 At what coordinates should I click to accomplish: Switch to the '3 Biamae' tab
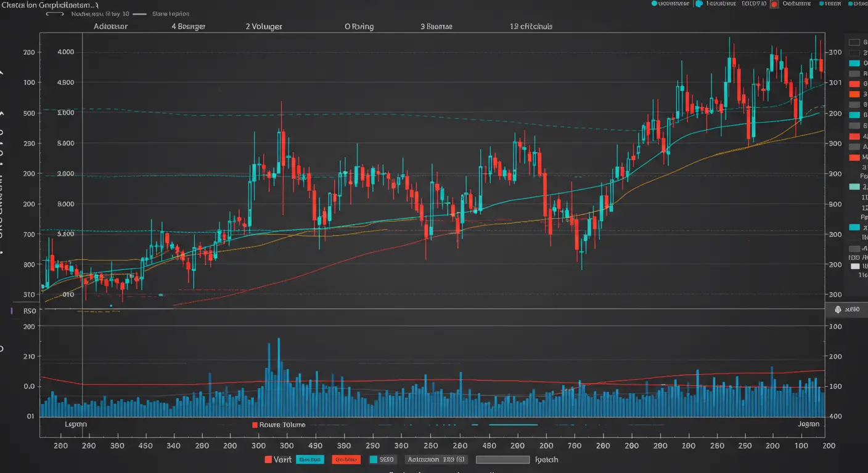pyautogui.click(x=436, y=27)
